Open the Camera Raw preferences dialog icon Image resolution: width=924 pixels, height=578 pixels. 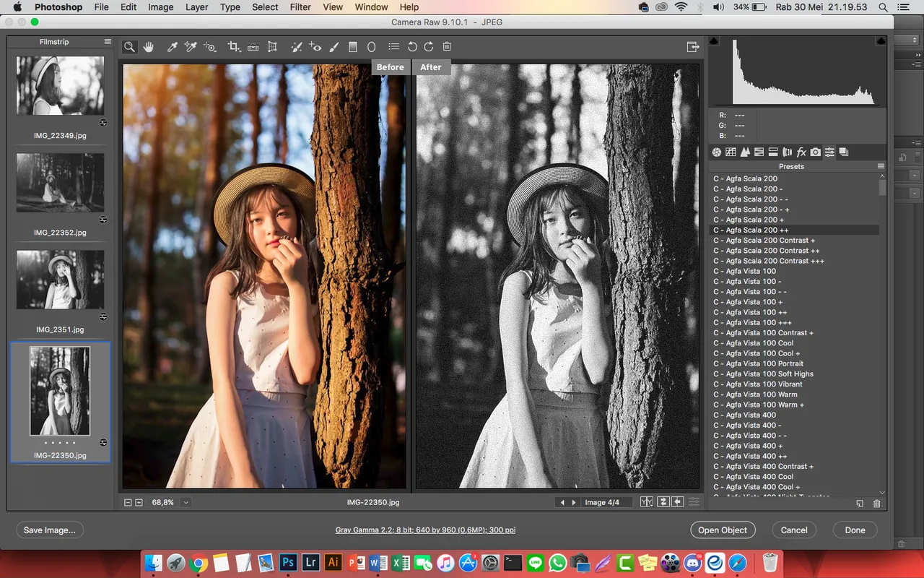pos(393,47)
